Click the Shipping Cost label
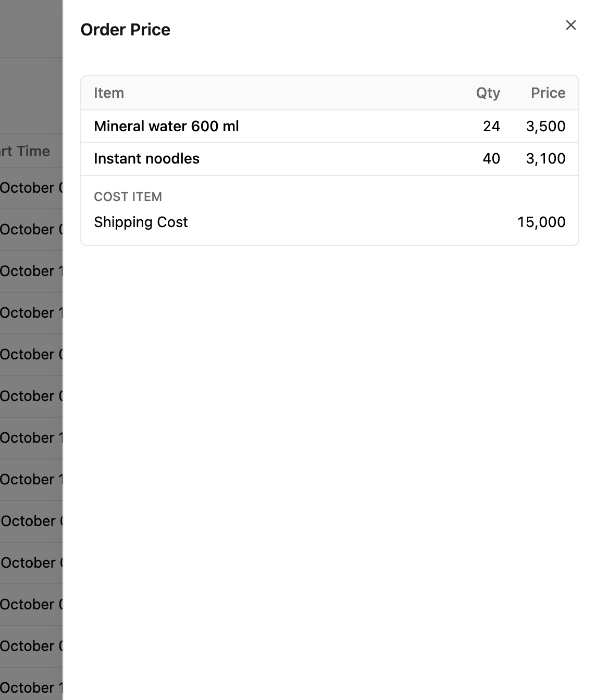This screenshot has width=596, height=700. (141, 222)
